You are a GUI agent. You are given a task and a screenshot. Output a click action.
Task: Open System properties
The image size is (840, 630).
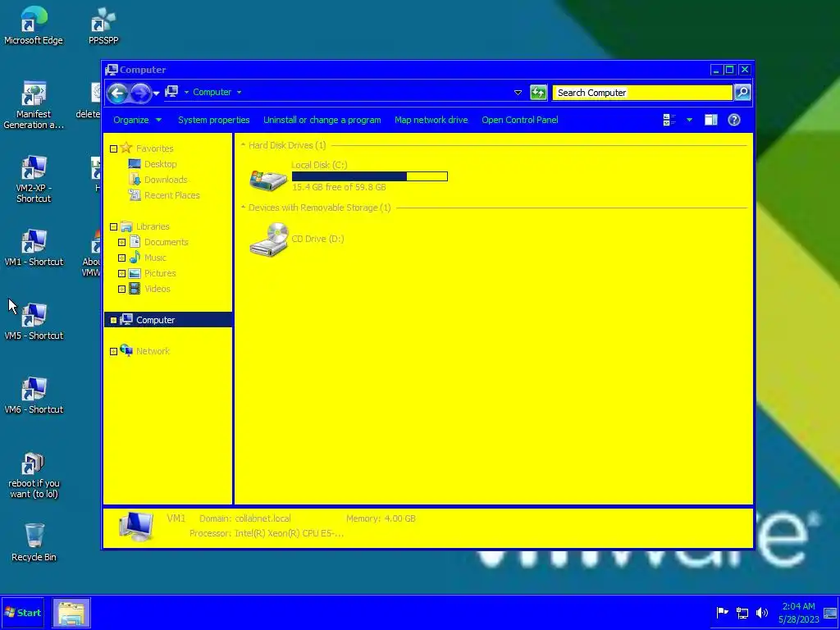[x=214, y=120]
